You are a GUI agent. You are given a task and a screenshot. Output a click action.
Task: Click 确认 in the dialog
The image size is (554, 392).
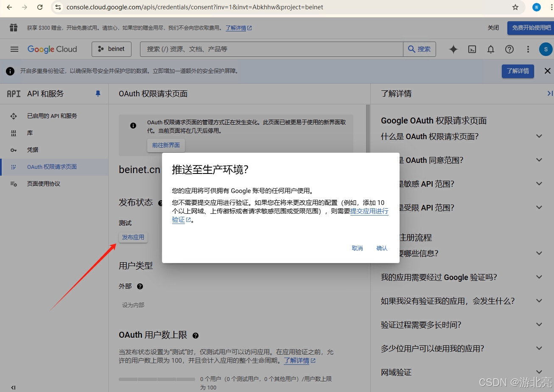382,248
